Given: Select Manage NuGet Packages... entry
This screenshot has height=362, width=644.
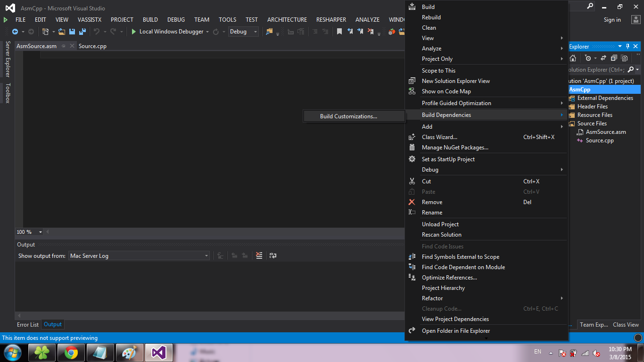Looking at the screenshot, I should (x=486, y=148).
